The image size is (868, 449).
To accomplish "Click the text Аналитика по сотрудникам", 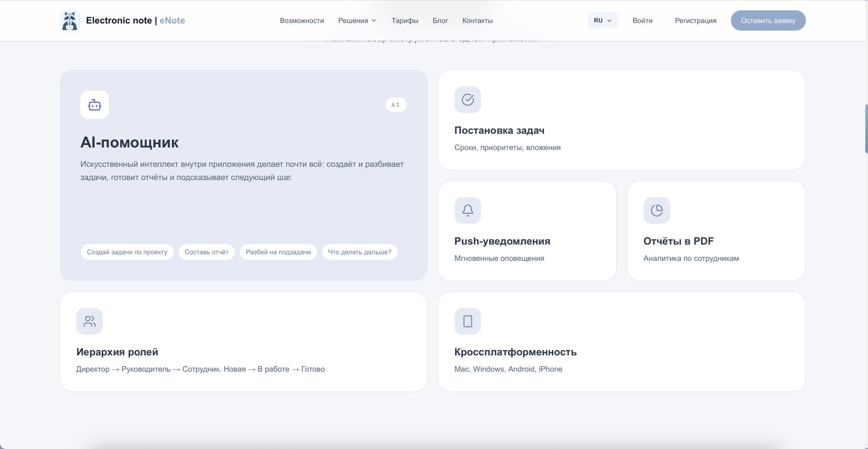I will pos(691,259).
